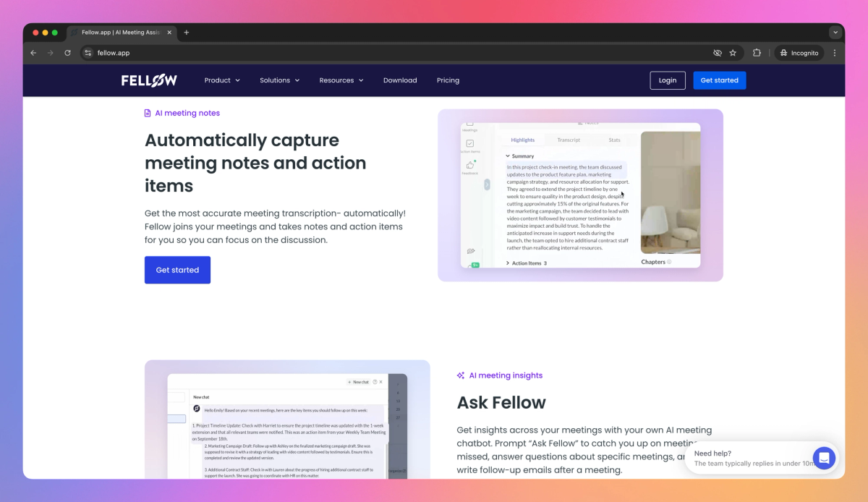This screenshot has height=502, width=868.
Task: Switch to Transcript tab in preview
Action: tap(569, 140)
